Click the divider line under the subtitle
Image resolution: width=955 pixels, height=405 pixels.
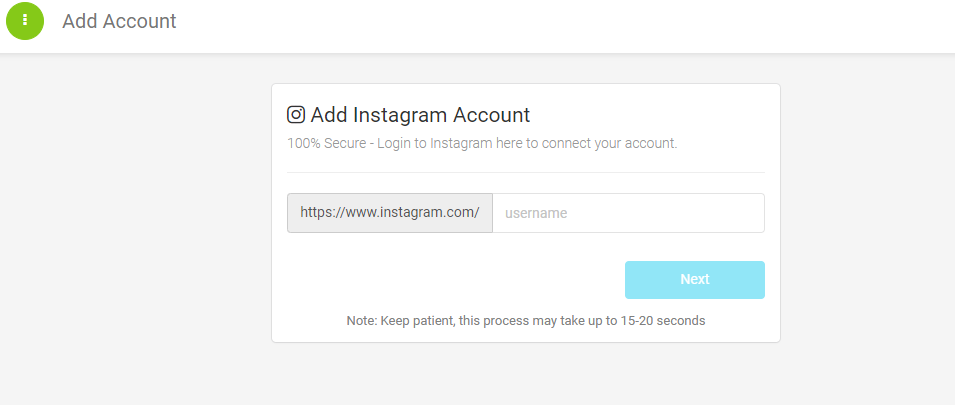click(x=526, y=172)
